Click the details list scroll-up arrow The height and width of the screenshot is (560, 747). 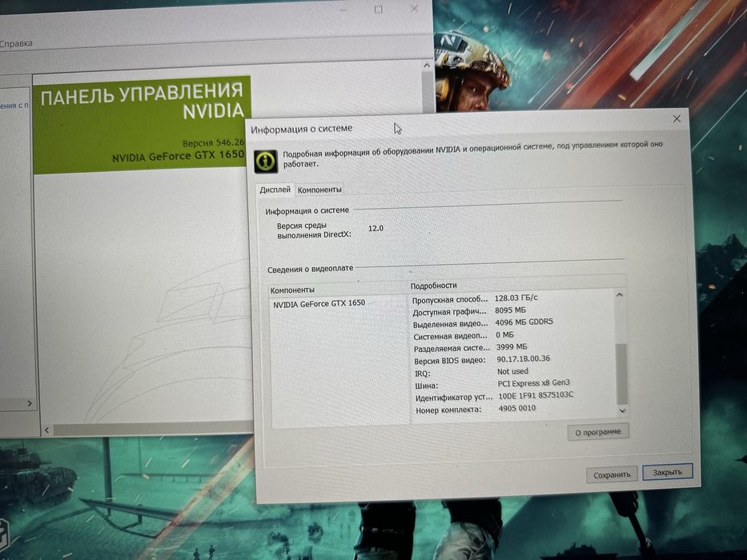click(620, 295)
